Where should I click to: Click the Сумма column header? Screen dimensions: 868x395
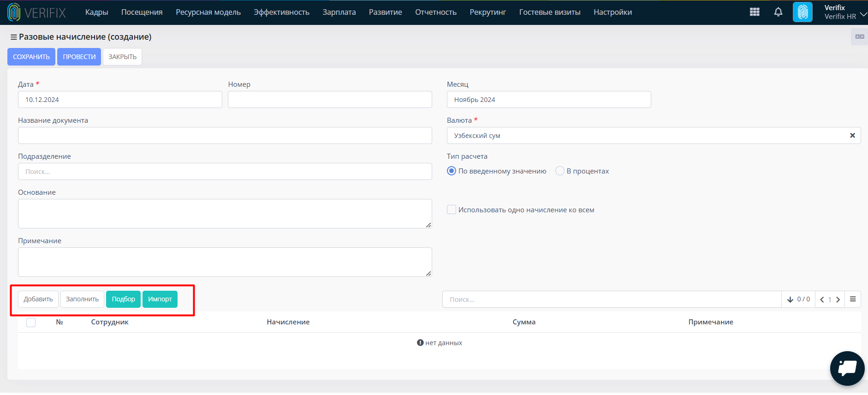coord(524,322)
